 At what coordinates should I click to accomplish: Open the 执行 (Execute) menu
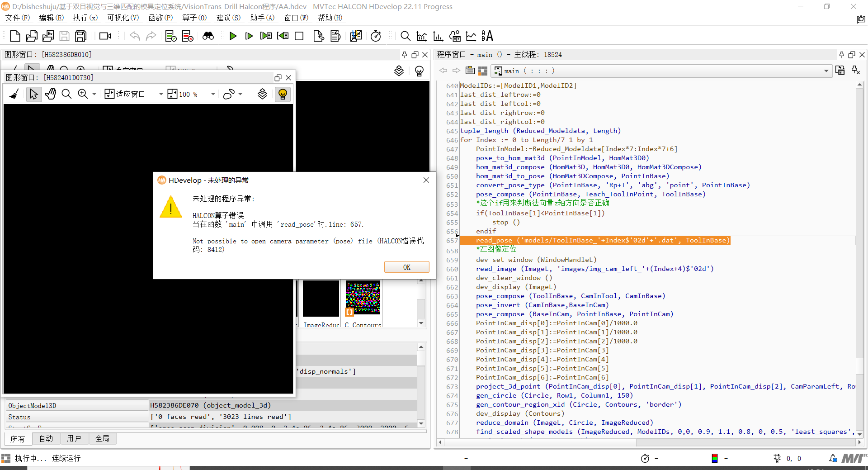tap(85, 18)
